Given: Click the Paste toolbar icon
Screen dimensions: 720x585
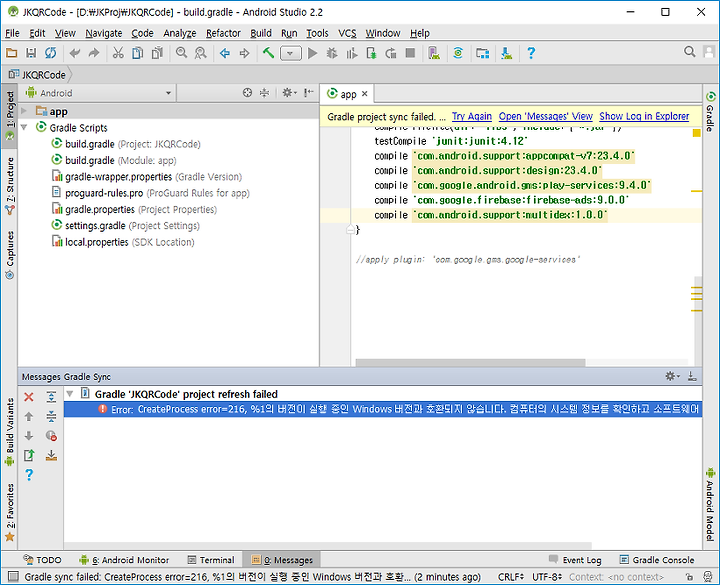Looking at the screenshot, I should tap(157, 53).
